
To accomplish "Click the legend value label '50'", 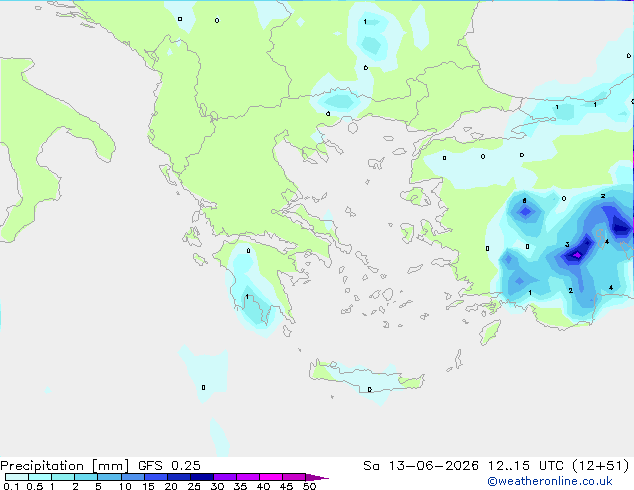I will click(x=309, y=486).
